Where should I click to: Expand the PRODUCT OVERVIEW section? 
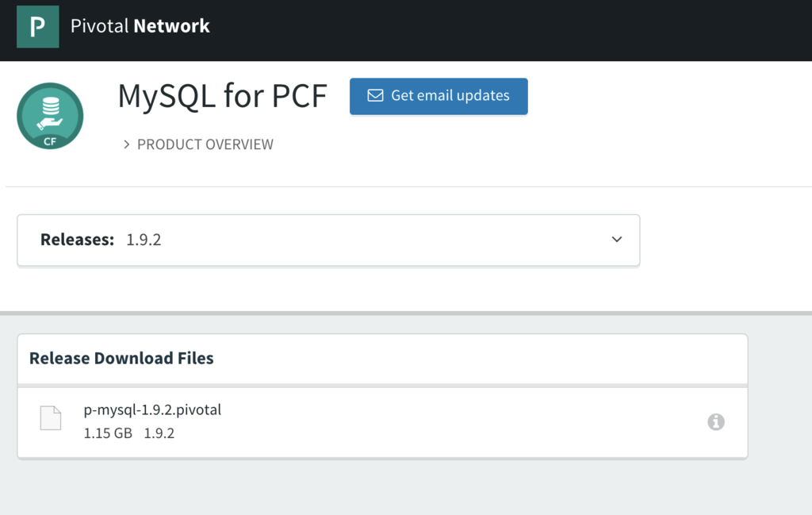tap(205, 144)
